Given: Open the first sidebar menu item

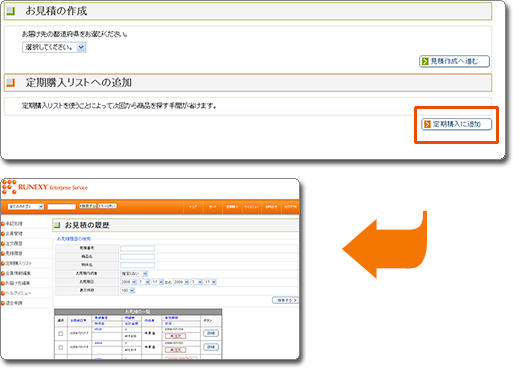Looking at the screenshot, I should pyautogui.click(x=14, y=224).
